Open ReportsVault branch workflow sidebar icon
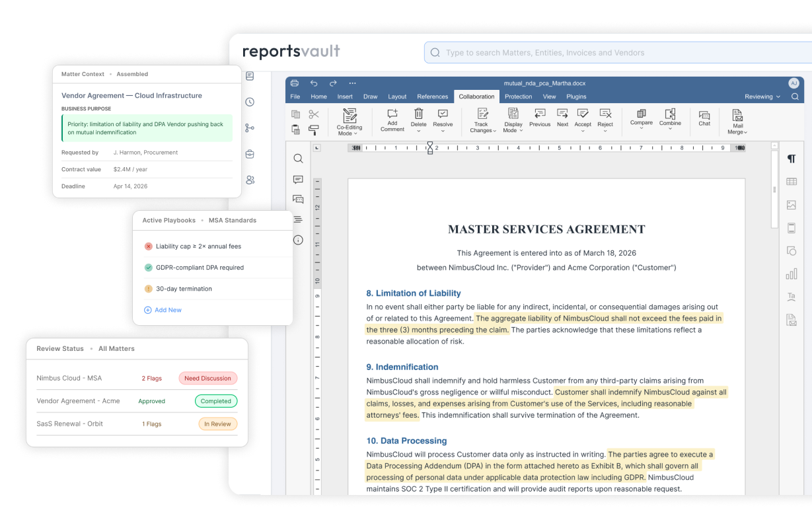Image resolution: width=812 pixels, height=528 pixels. click(x=250, y=128)
